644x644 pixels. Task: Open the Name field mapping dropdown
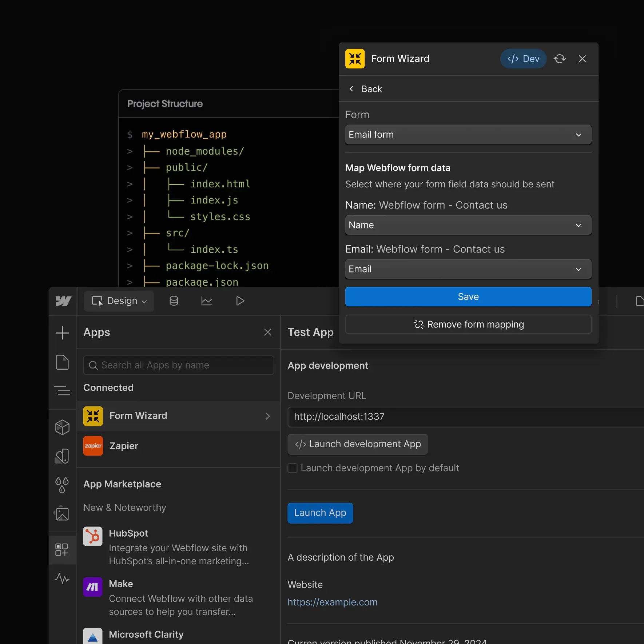[x=468, y=225]
